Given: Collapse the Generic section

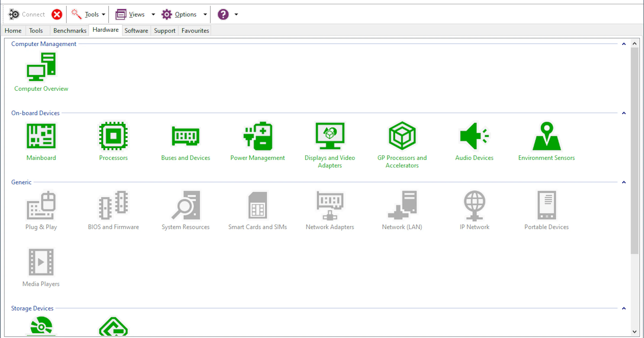Looking at the screenshot, I should [624, 182].
